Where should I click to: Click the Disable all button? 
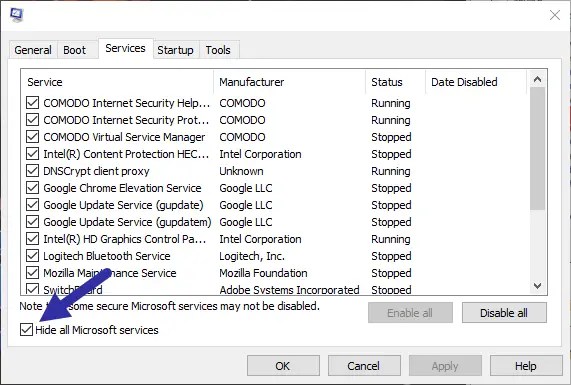[x=504, y=313]
